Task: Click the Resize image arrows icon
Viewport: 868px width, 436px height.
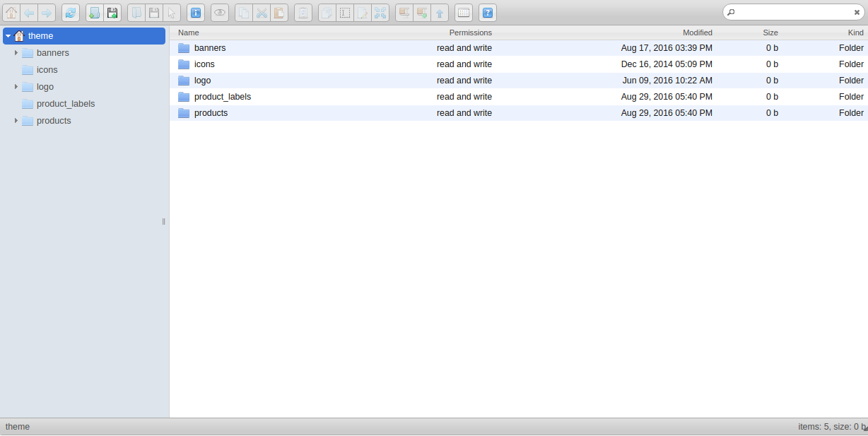Action: pos(380,13)
